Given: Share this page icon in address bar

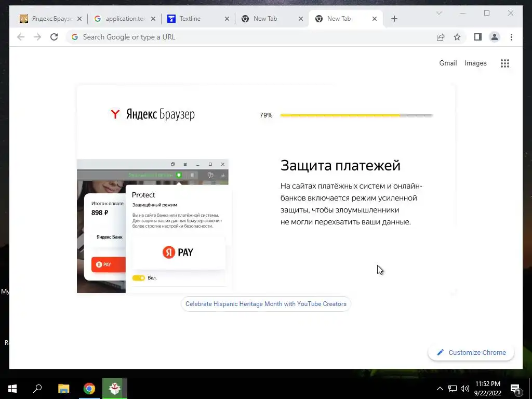Looking at the screenshot, I should tap(441, 37).
